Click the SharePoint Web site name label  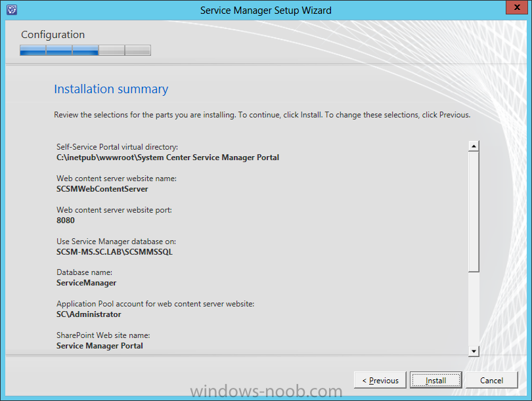tap(103, 335)
